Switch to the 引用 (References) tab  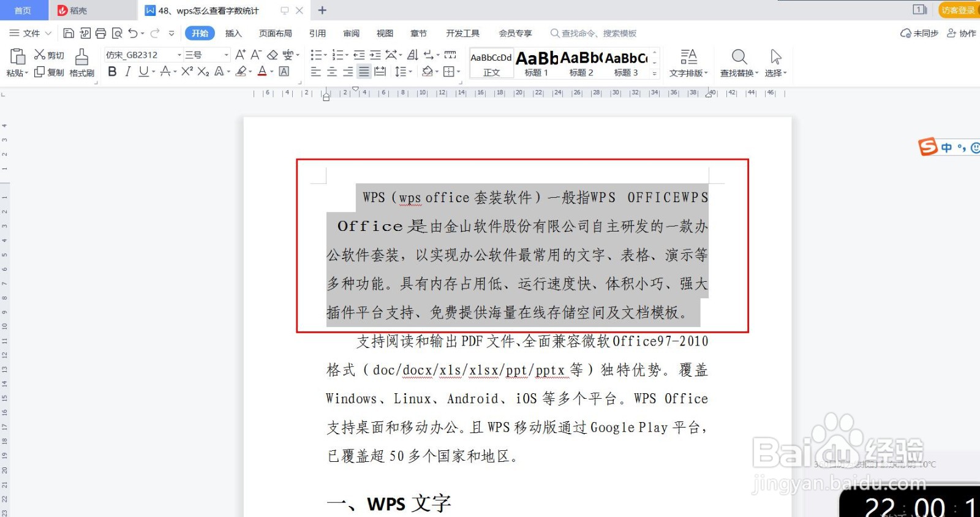(x=317, y=33)
